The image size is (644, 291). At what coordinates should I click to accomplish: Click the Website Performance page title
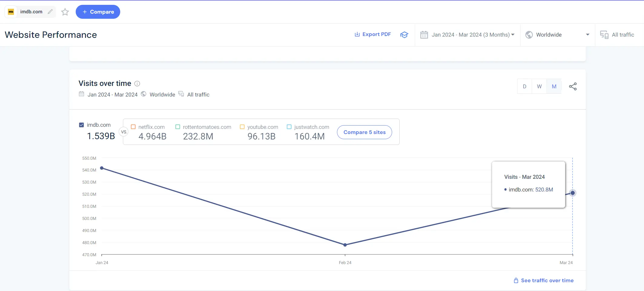point(51,35)
